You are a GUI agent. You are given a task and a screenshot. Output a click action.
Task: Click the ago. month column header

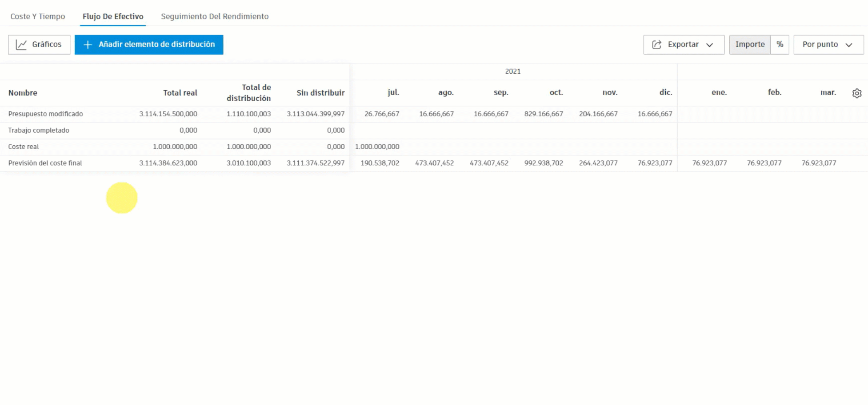point(446,92)
